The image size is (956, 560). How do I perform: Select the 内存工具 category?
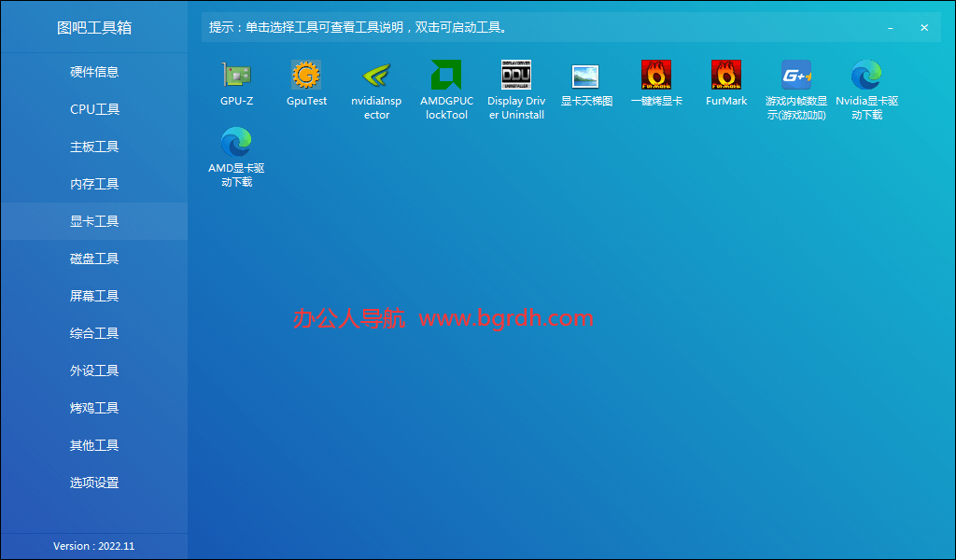click(93, 184)
